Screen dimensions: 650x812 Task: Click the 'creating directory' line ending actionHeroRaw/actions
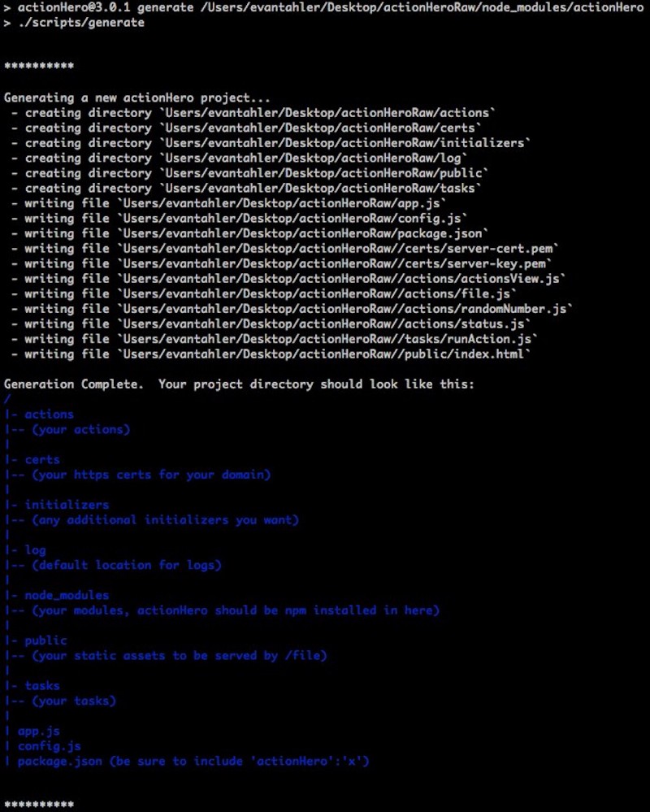[x=253, y=113]
